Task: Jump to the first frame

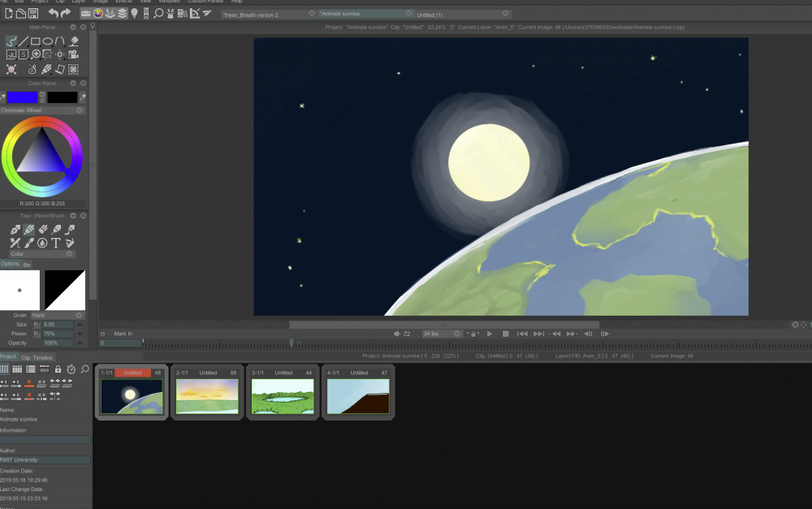Action: click(x=522, y=334)
